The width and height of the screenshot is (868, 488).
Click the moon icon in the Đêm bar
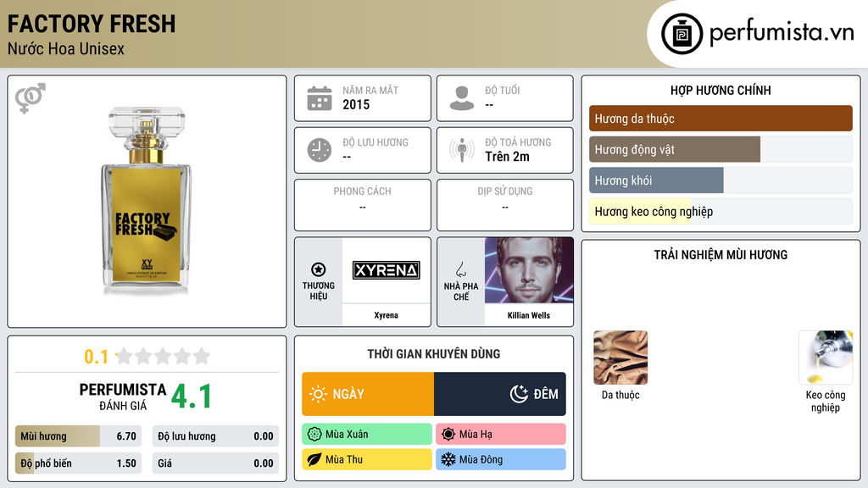click(519, 394)
